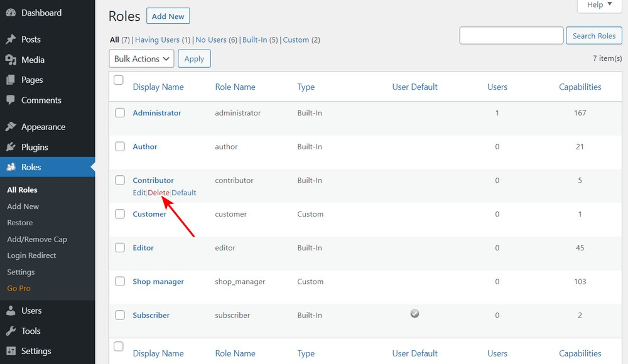Open the Bulk Actions dropdown
628x364 pixels.
tap(141, 58)
